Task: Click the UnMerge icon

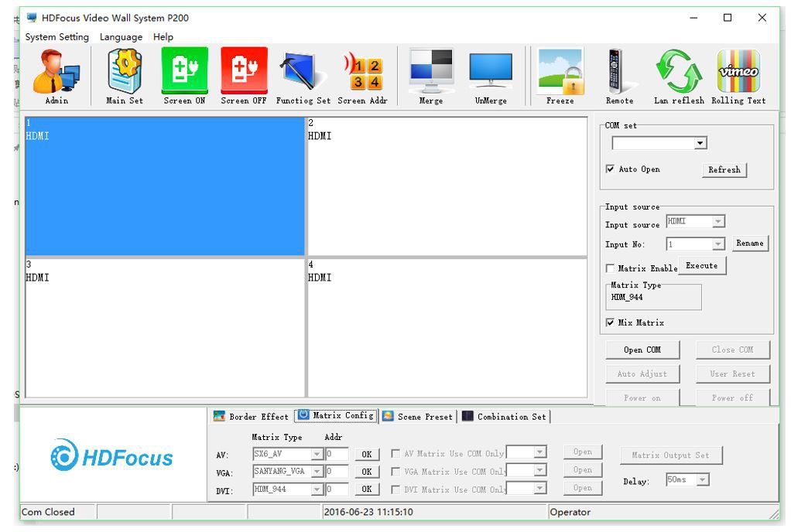Action: click(490, 73)
